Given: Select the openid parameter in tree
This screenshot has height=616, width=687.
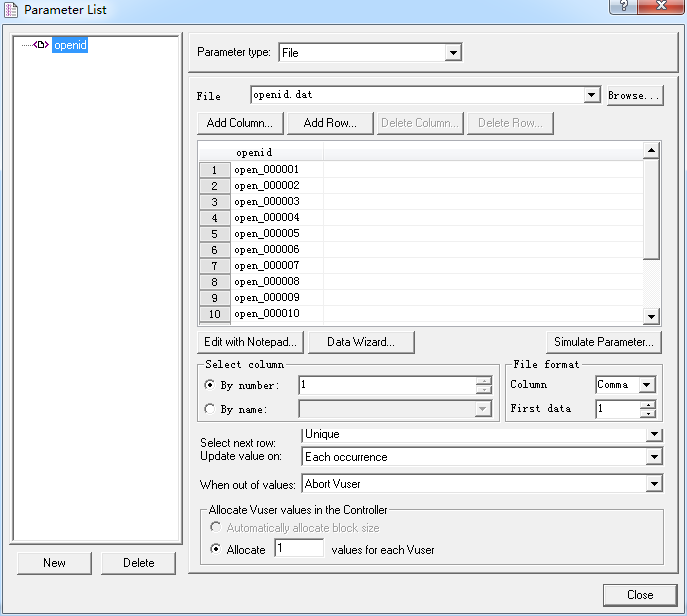Looking at the screenshot, I should tap(69, 45).
